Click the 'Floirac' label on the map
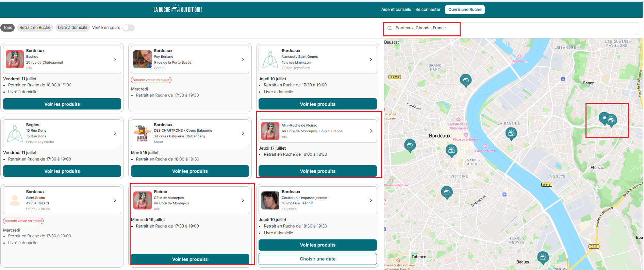Viewport: 644px width, 270px height. [x=597, y=168]
